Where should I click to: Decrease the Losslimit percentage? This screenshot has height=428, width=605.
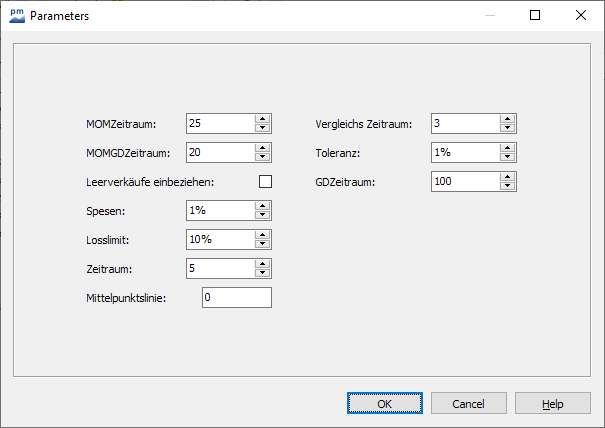tap(262, 244)
